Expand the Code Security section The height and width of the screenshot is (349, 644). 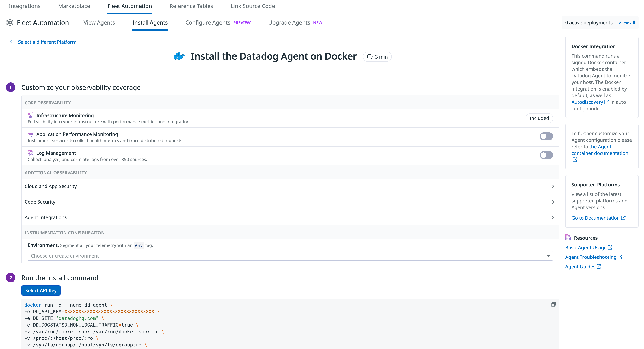(x=290, y=202)
